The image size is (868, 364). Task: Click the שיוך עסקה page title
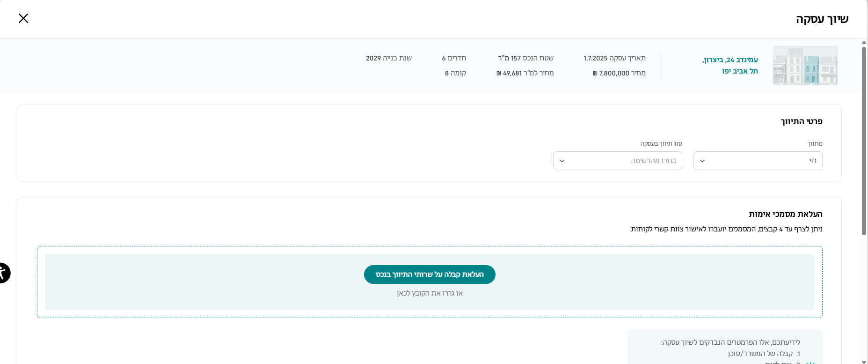coord(822,19)
